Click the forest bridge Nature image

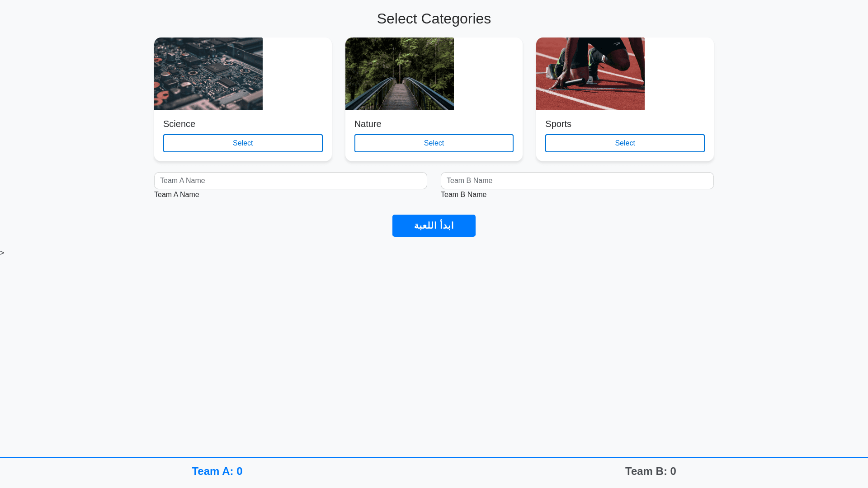pos(399,74)
